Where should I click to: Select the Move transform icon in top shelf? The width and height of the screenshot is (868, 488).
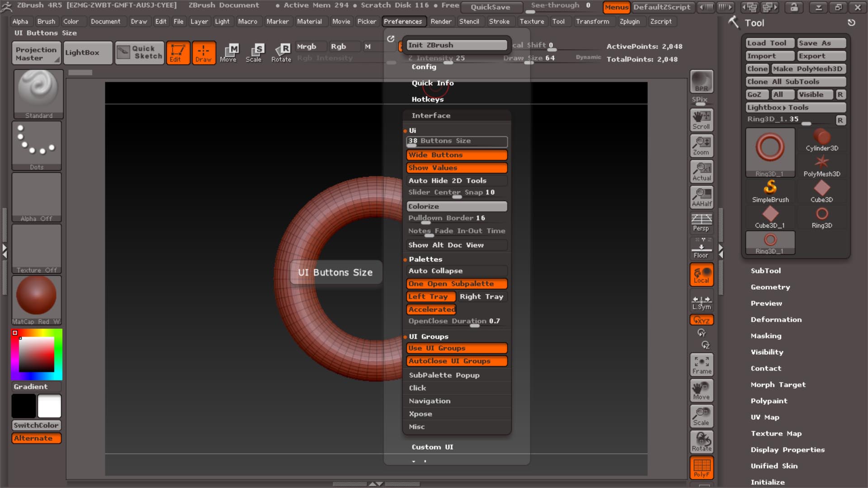[228, 53]
